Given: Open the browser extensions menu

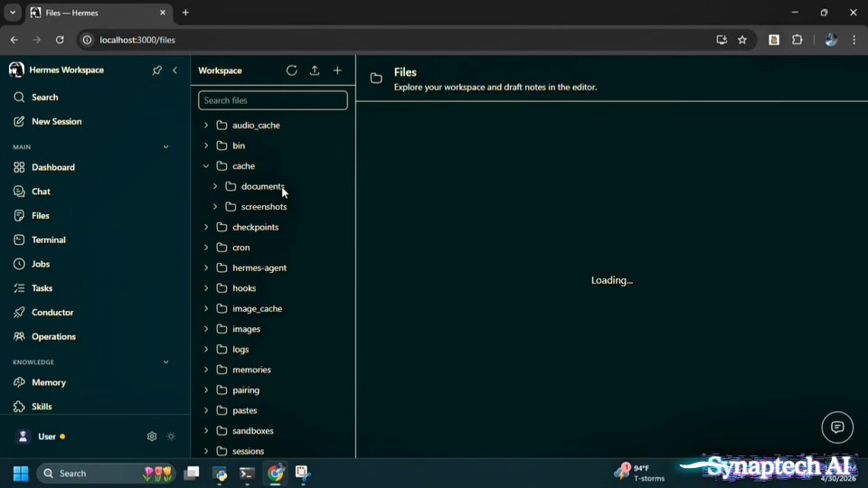Looking at the screenshot, I should pos(797,40).
